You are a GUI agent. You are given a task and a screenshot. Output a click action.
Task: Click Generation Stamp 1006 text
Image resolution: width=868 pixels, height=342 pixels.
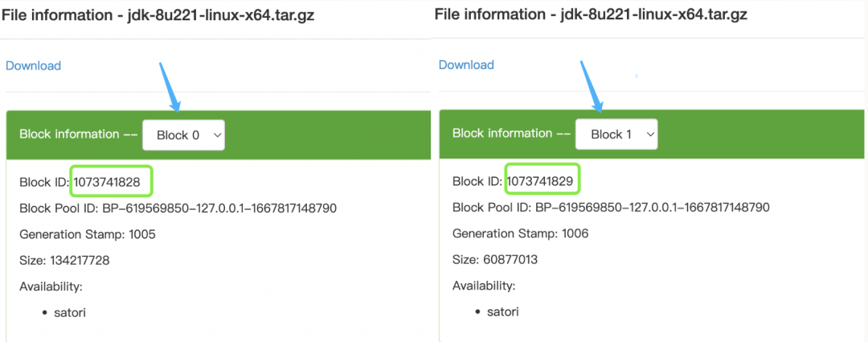click(x=520, y=234)
